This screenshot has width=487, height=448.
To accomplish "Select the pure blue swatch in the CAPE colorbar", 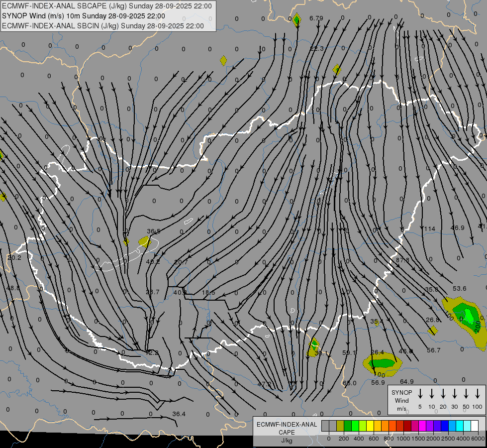I will [x=445, y=426].
